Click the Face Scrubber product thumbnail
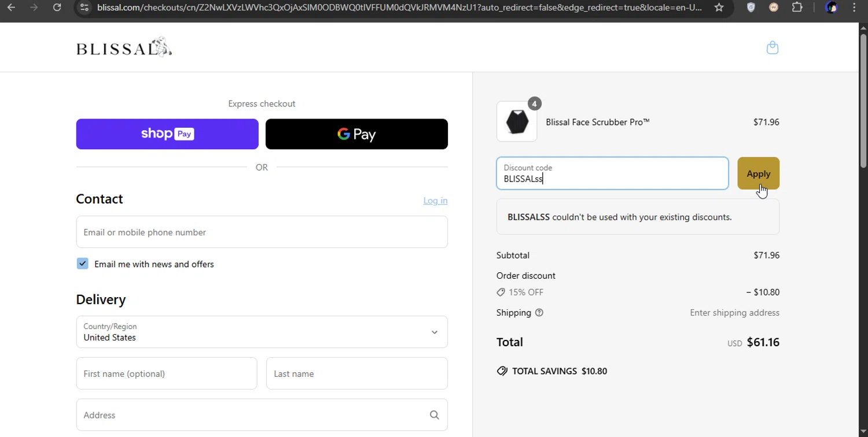The height and width of the screenshot is (437, 868). pos(517,121)
